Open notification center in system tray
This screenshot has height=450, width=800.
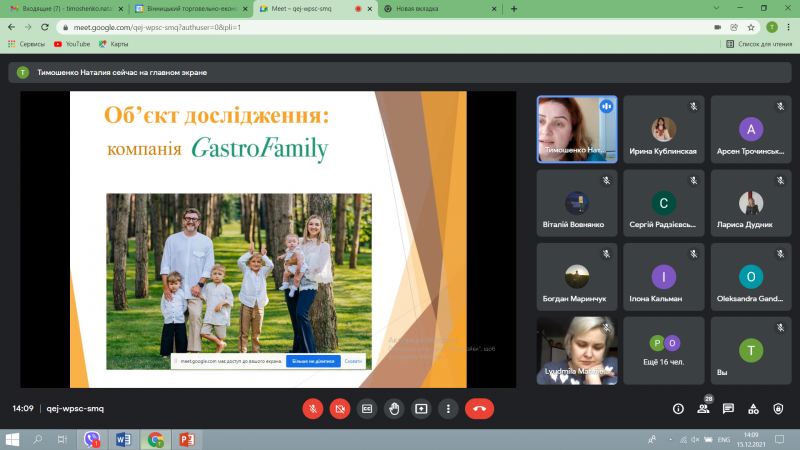780,439
